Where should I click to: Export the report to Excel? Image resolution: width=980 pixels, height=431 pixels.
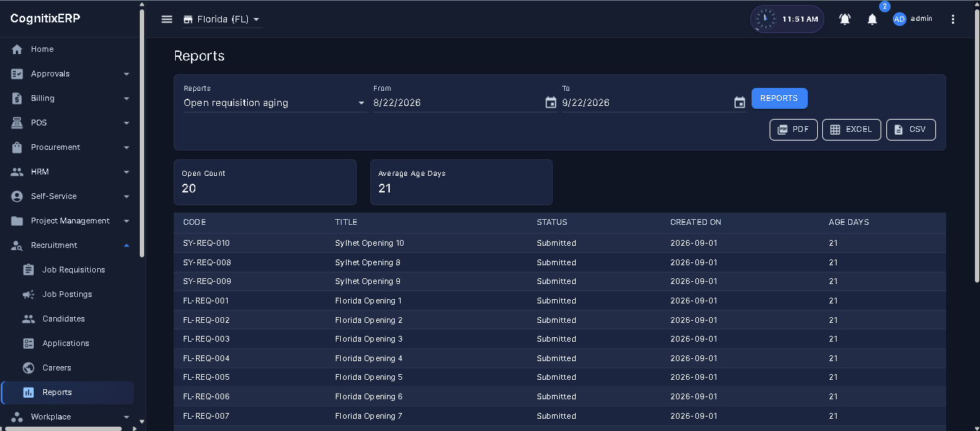(x=851, y=130)
